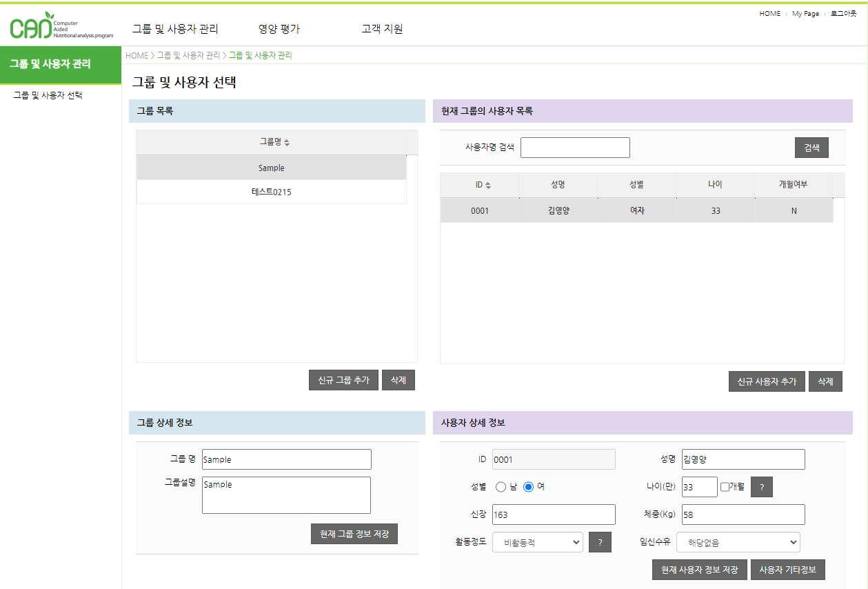
Task: Select the 테스트0215 group row
Action: click(x=271, y=192)
